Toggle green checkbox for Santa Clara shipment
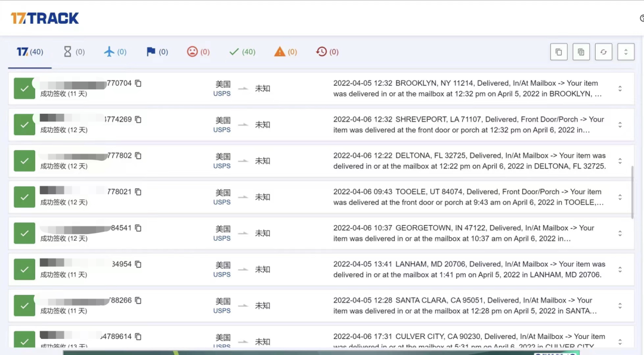Viewport: 644px width, 355px height. (x=24, y=305)
